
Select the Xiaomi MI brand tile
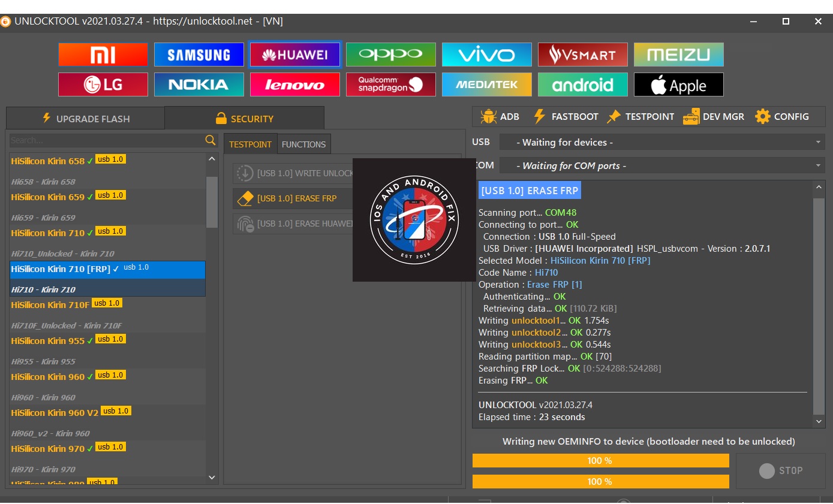click(x=103, y=55)
